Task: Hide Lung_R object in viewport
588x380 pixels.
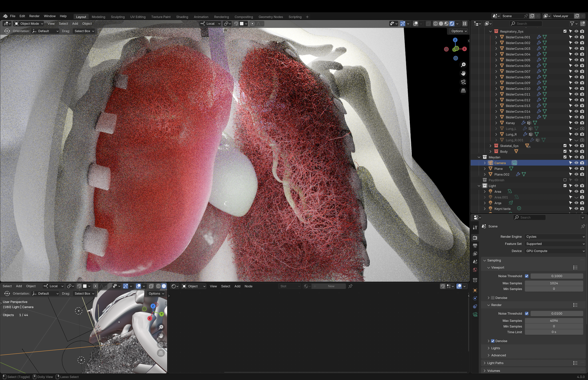Action: coord(576,134)
